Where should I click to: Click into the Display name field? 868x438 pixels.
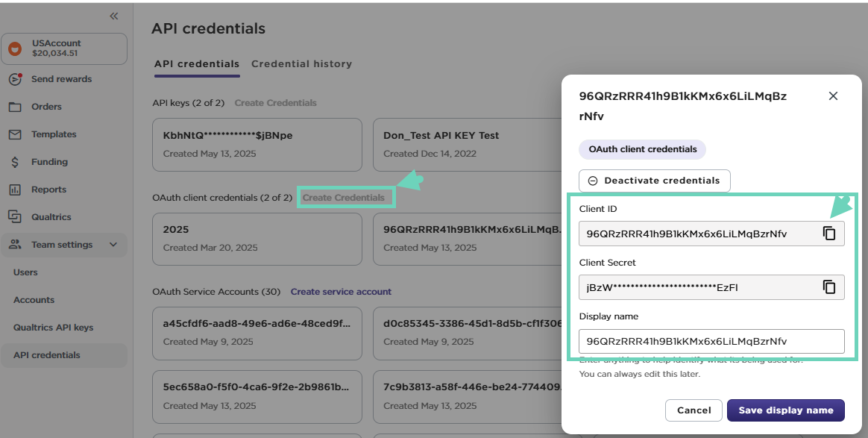[x=711, y=342]
